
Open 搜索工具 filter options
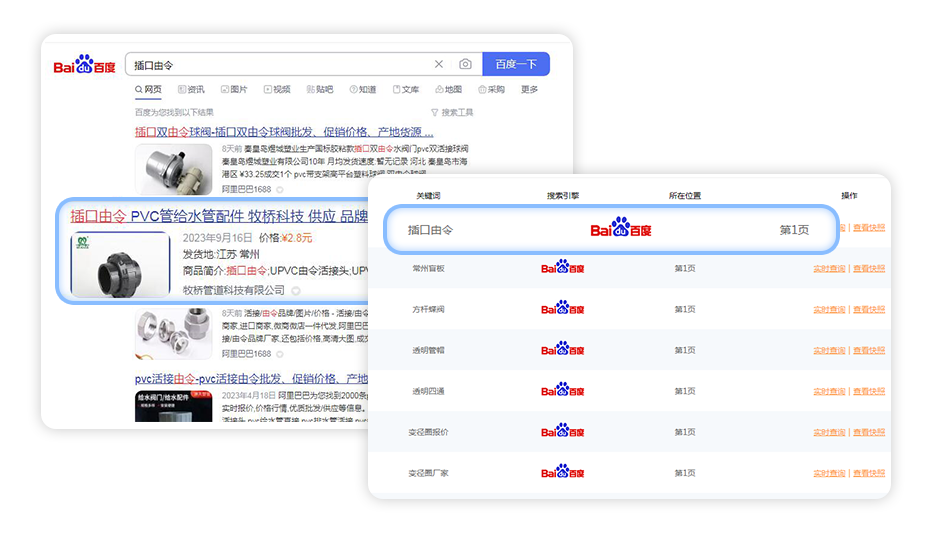pyautogui.click(x=452, y=113)
